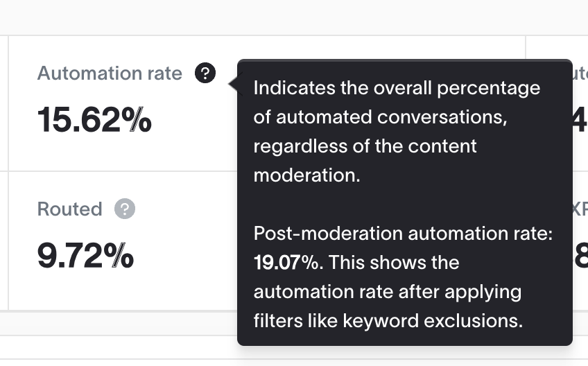
Task: Click the word 'moderation.' in tooltip
Action: 306,175
